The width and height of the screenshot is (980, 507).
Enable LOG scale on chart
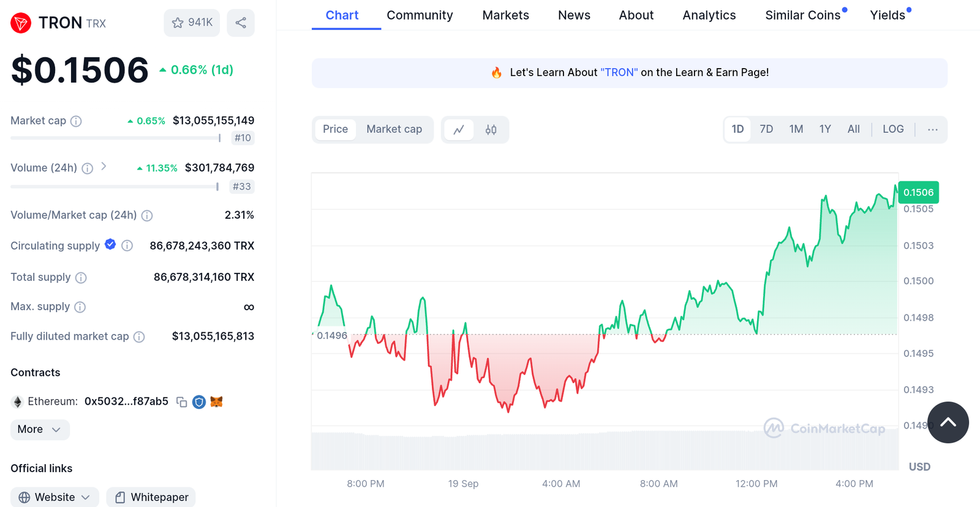click(x=892, y=129)
